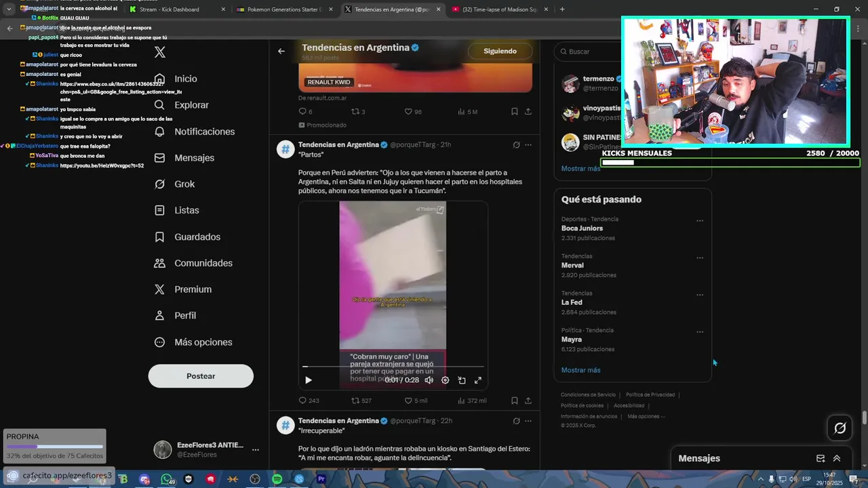
Task: Repost the "Partos" post (527)
Action: click(x=361, y=401)
